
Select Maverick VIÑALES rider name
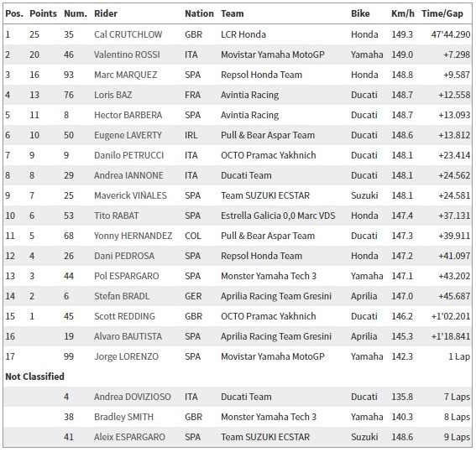pyautogui.click(x=130, y=195)
